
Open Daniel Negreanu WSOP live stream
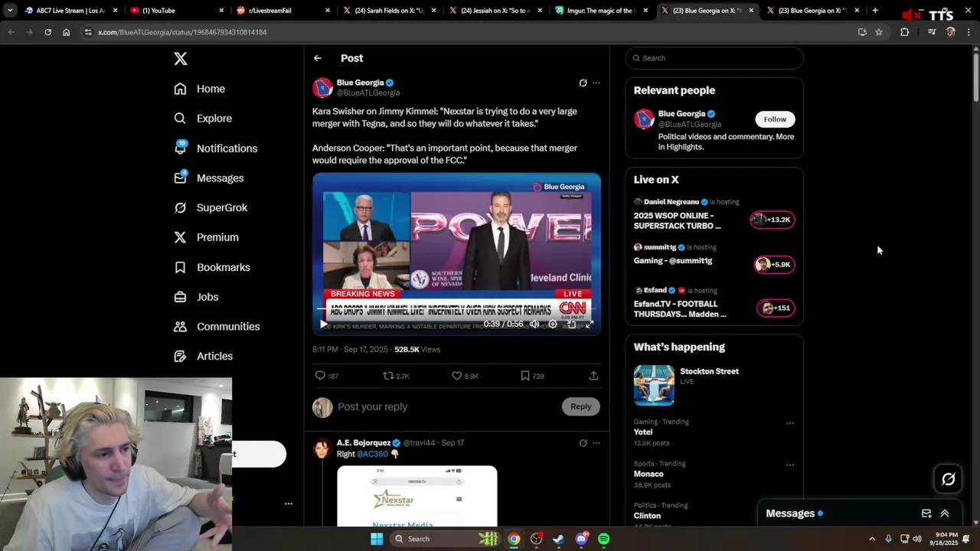(x=714, y=216)
